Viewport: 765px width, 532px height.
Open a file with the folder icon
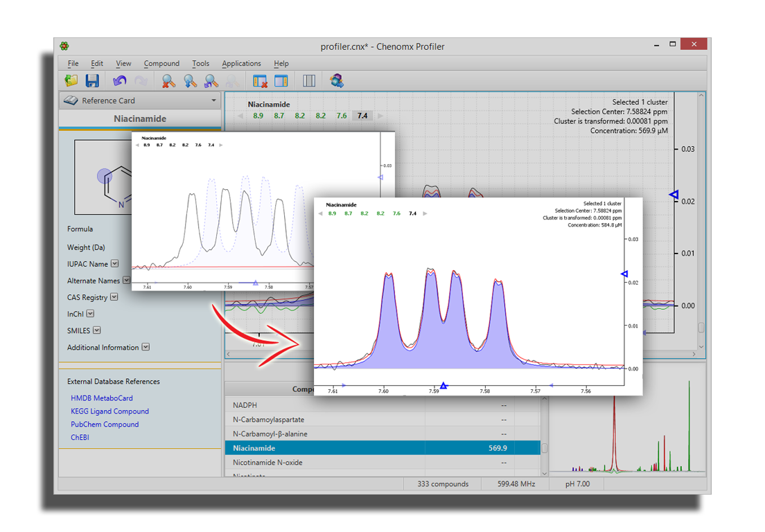(71, 80)
